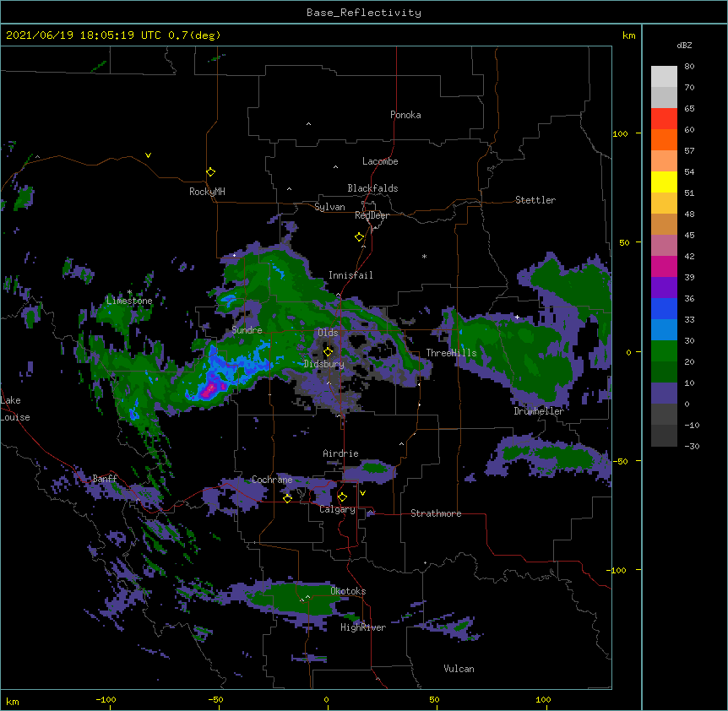The height and width of the screenshot is (711, 728).
Task: Click the Olds town label
Action: click(x=328, y=333)
